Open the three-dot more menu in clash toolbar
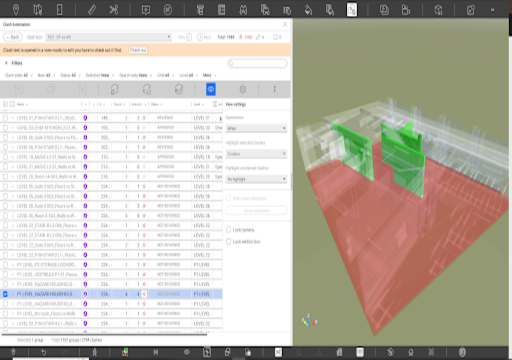This screenshot has width=512, height=360. (x=274, y=89)
